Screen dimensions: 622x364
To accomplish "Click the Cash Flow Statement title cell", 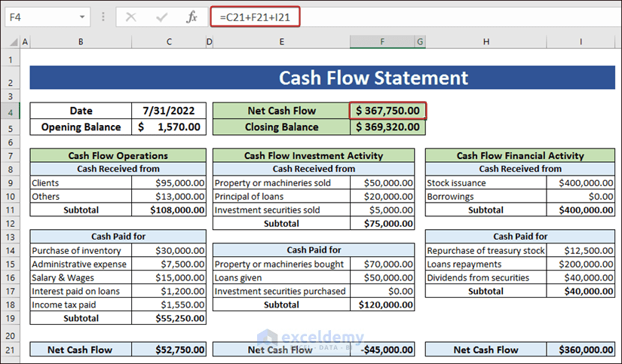I will [322, 78].
